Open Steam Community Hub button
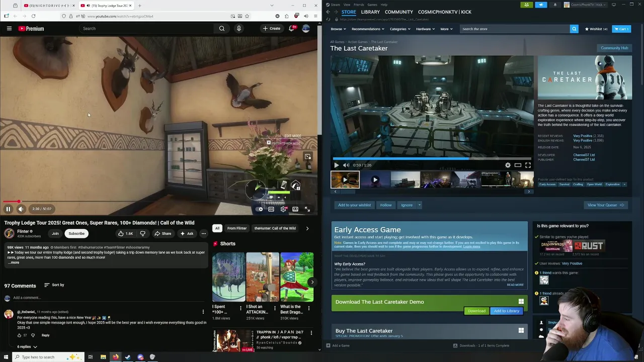This screenshot has height=362, width=644. click(x=614, y=48)
